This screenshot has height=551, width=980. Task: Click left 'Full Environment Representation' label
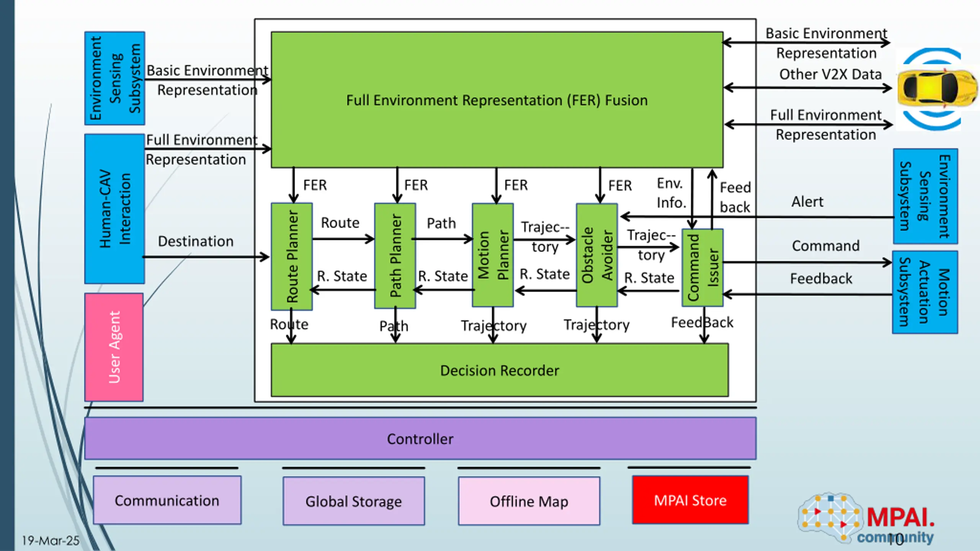coord(202,150)
